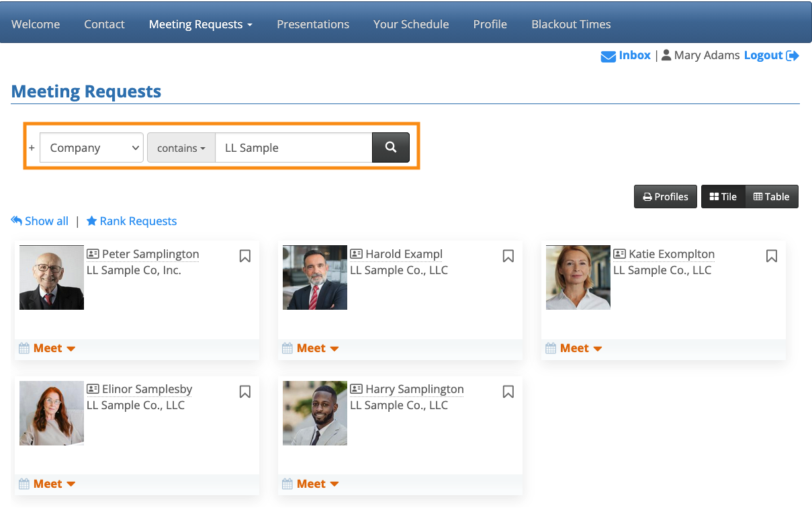Viewport: 812px width, 516px height.
Task: Switch to Table view
Action: point(772,197)
